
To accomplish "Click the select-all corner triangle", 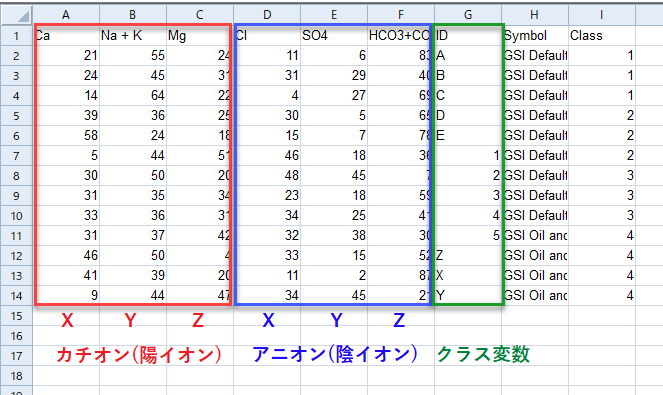I will pos(17,15).
